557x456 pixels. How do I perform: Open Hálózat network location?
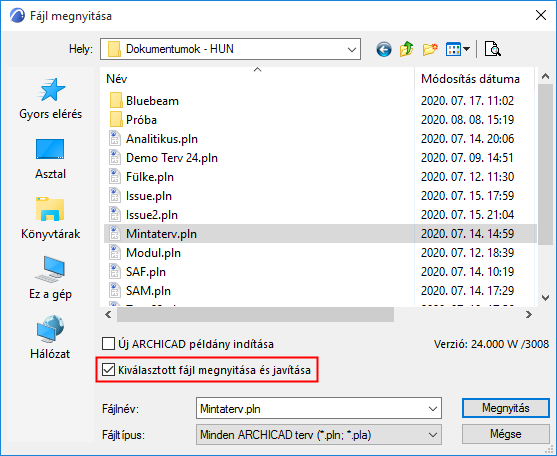click(x=50, y=337)
